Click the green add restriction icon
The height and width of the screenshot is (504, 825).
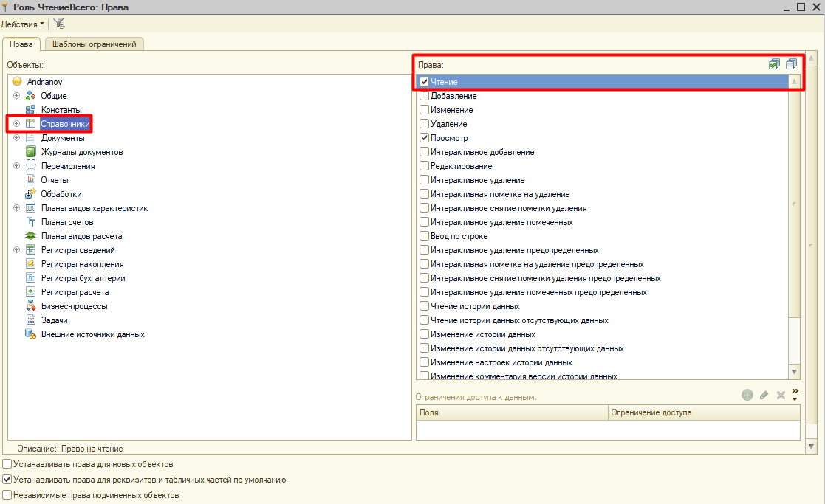[747, 395]
